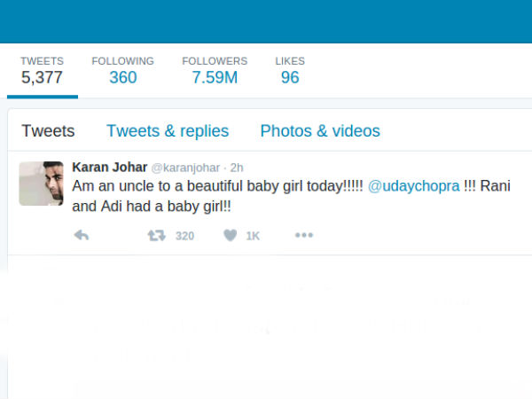Retweet Karan Johar's tweet
Screen dimensions: 532x399
tap(156, 235)
